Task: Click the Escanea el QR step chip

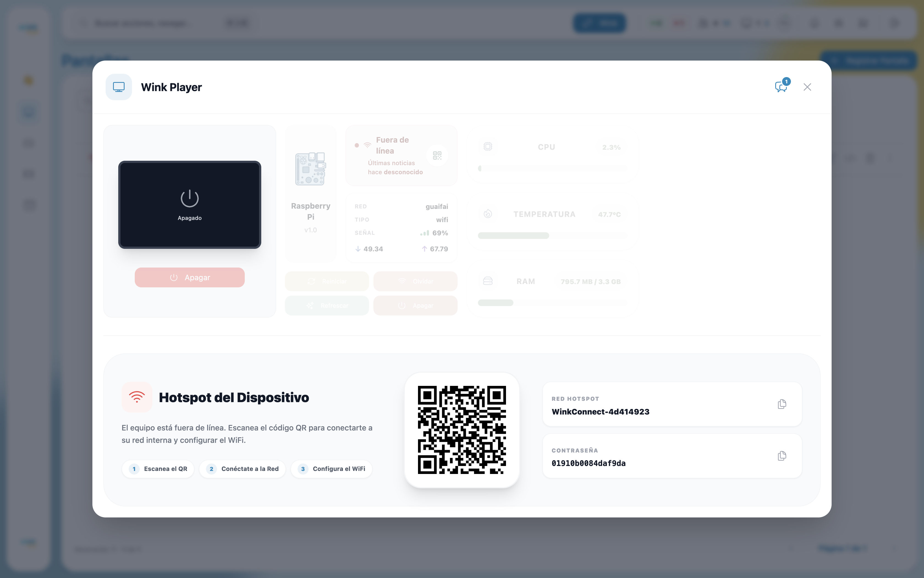Action: [x=158, y=469]
